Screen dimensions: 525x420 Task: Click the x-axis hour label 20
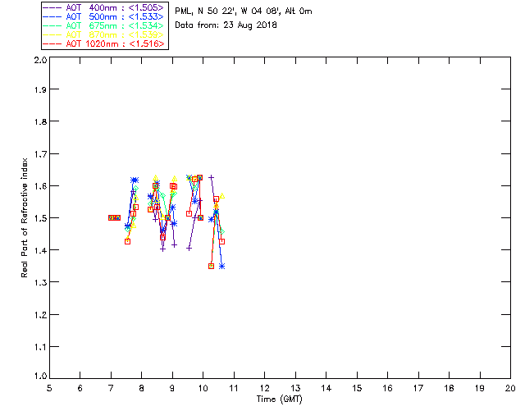pyautogui.click(x=510, y=388)
